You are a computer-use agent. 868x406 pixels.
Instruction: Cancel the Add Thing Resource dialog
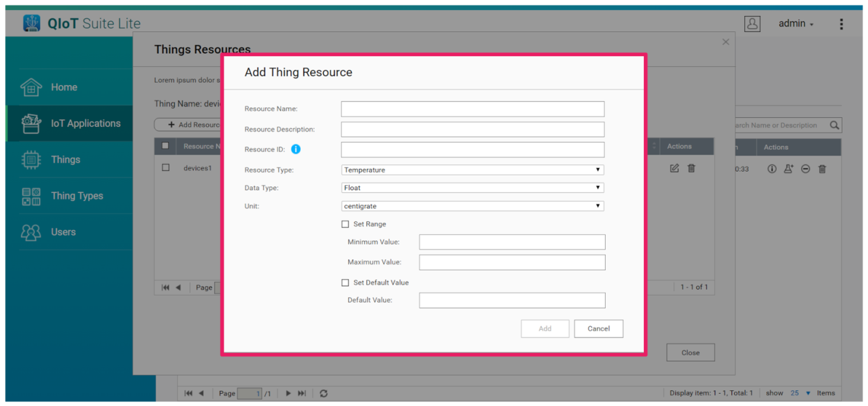599,329
